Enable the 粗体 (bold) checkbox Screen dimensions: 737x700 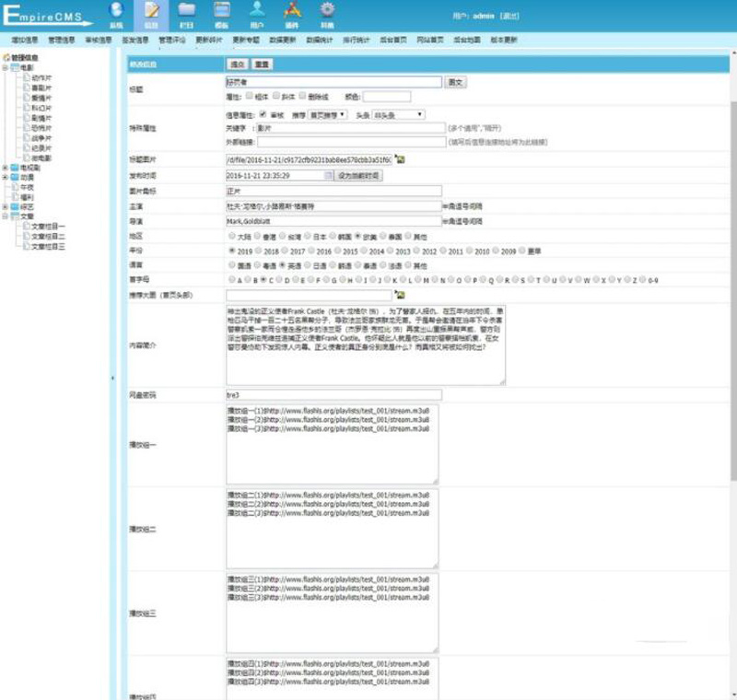(x=249, y=96)
